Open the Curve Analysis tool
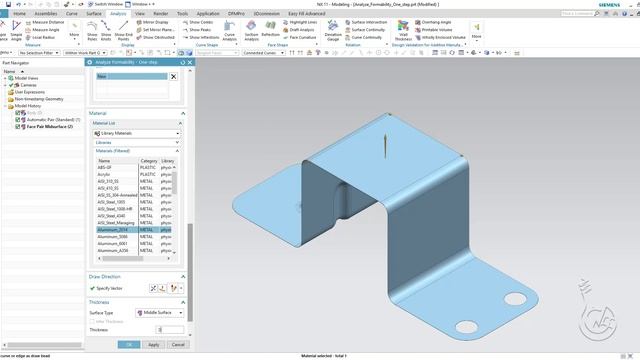 [229, 30]
